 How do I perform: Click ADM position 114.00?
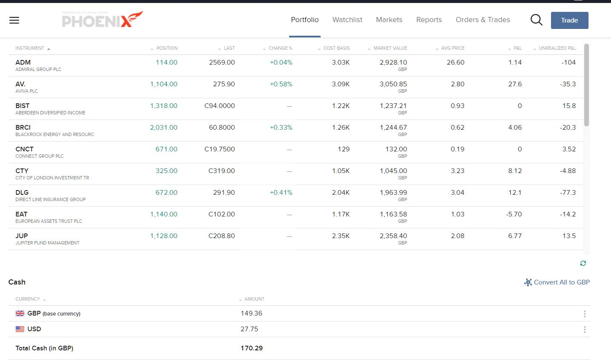pos(167,63)
